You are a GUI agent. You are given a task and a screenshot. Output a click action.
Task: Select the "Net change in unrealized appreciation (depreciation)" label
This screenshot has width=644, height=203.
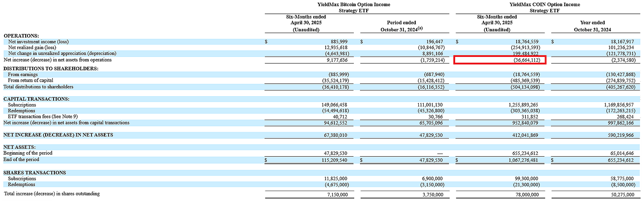tap(62, 53)
